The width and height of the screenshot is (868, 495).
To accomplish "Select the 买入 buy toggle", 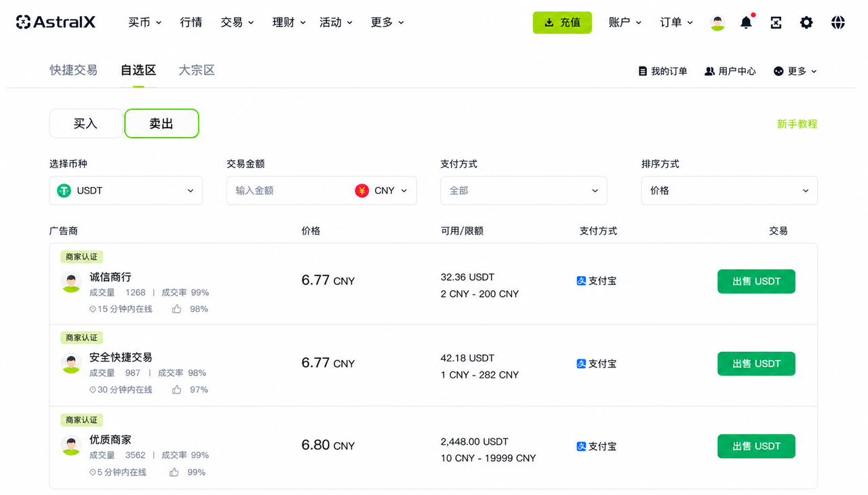I will 86,123.
